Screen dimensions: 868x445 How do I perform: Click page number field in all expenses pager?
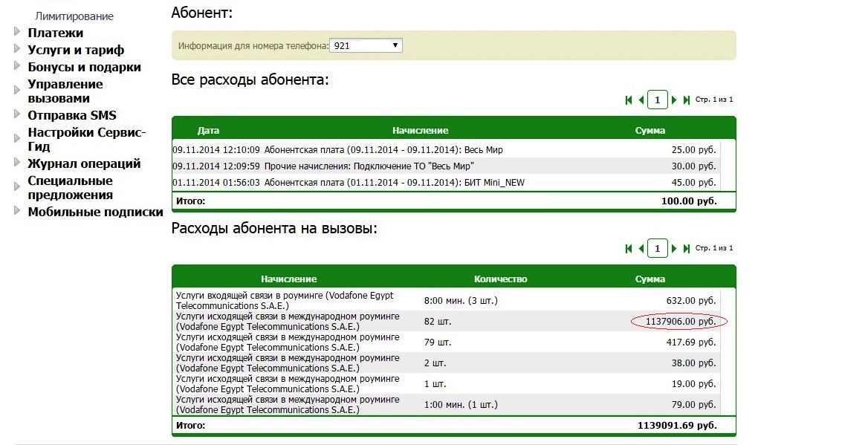(x=658, y=100)
